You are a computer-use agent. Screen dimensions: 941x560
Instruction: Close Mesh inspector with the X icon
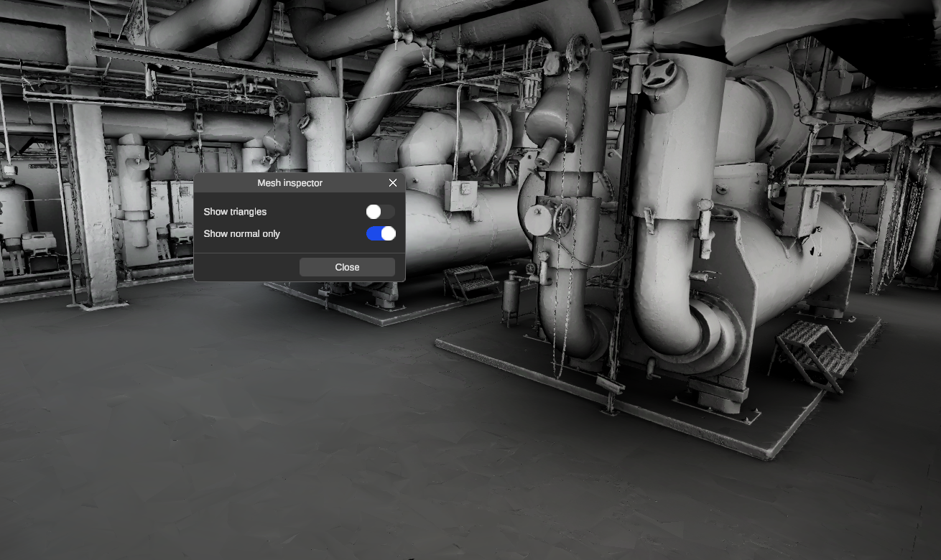point(393,183)
